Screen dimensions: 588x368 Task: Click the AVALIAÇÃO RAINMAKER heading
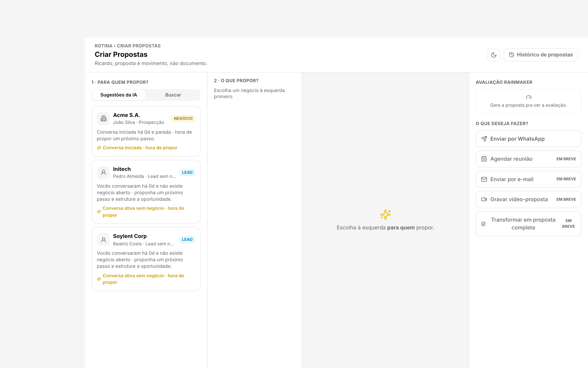tap(504, 82)
